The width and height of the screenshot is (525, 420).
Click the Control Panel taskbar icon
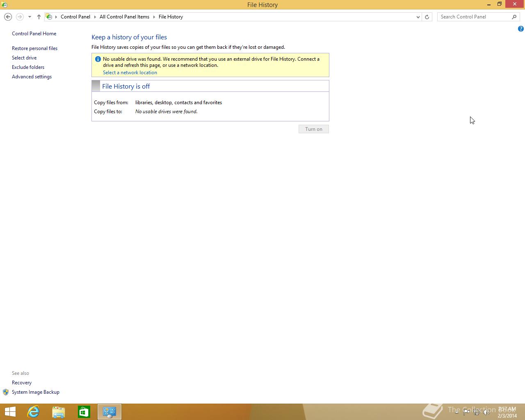(110, 412)
